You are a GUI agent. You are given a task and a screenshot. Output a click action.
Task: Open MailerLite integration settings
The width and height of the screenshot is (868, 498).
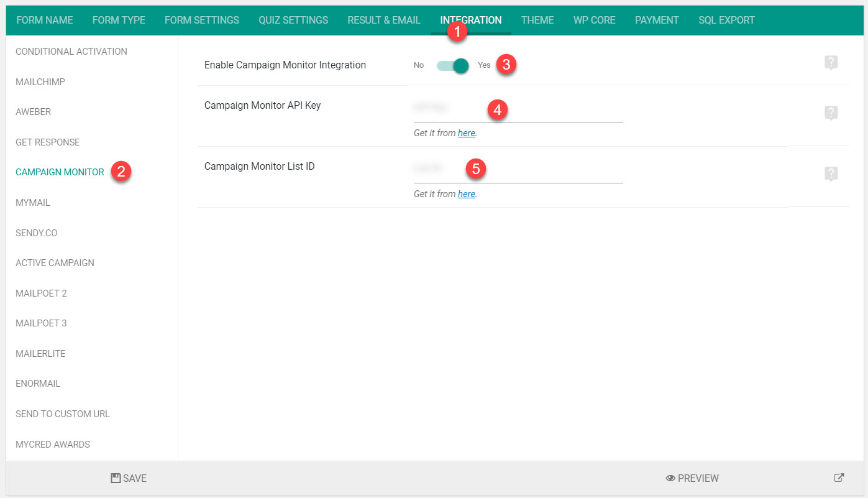pos(40,354)
